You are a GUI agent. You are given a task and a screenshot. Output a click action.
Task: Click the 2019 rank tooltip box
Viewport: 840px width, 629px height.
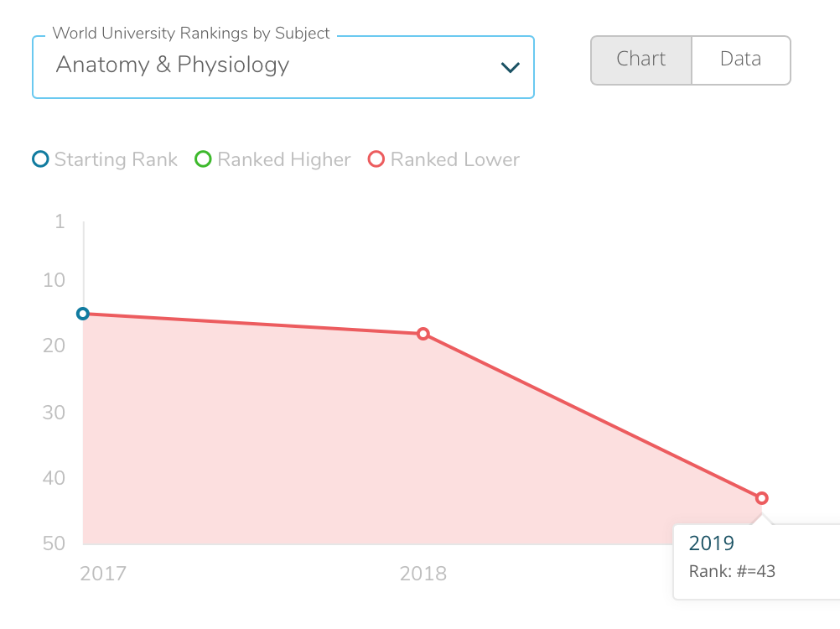click(x=754, y=560)
